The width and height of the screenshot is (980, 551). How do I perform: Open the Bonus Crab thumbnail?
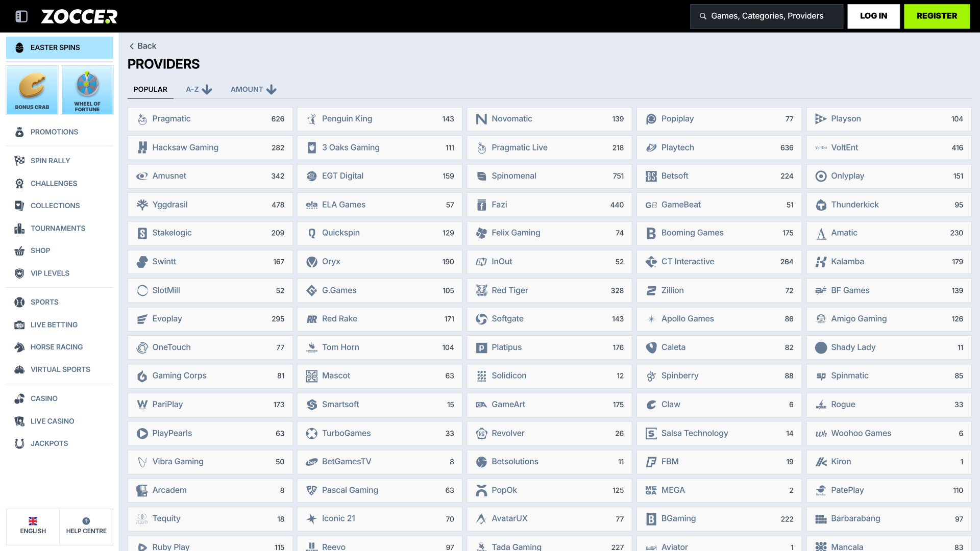click(32, 90)
